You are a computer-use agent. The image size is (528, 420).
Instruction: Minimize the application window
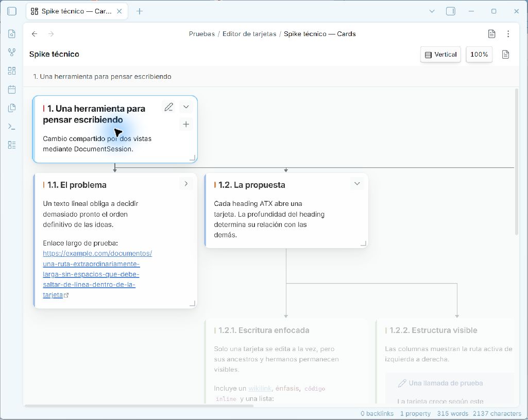point(471,11)
